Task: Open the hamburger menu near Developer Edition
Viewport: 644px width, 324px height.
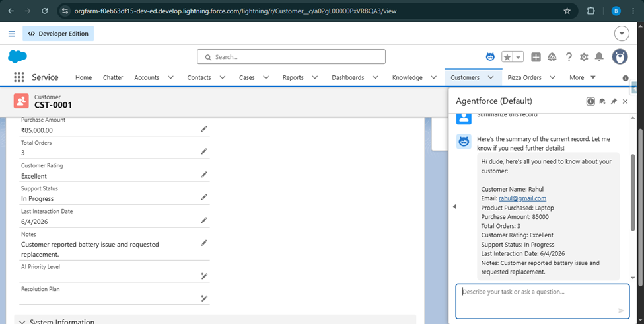Action: [x=12, y=34]
